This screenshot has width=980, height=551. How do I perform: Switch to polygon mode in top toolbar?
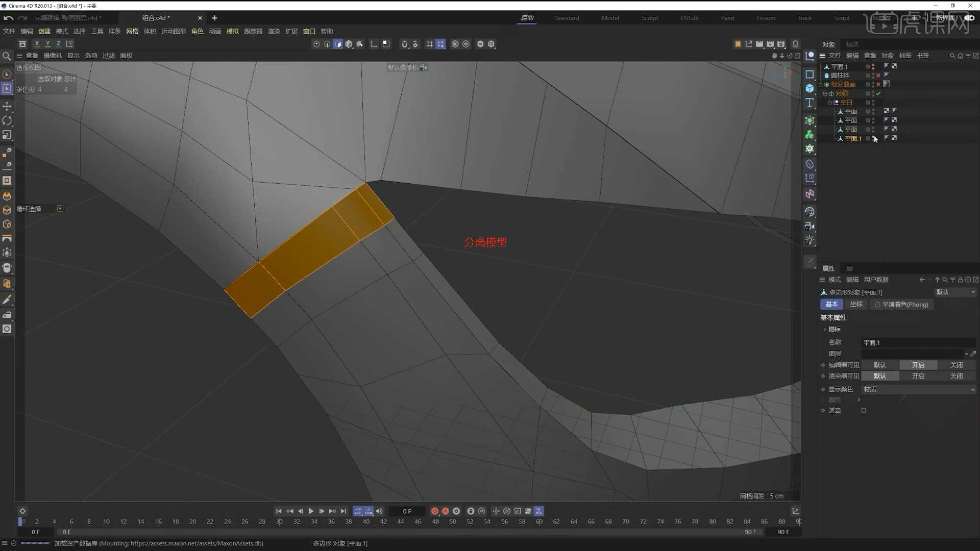(x=338, y=44)
